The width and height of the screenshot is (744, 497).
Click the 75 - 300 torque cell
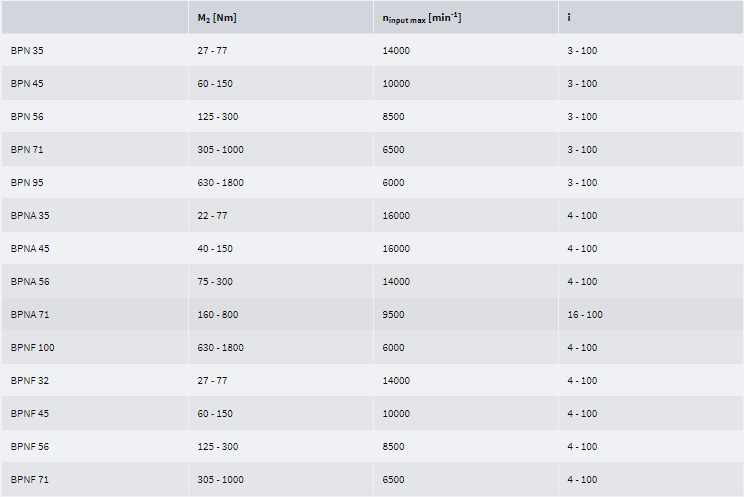(x=215, y=281)
